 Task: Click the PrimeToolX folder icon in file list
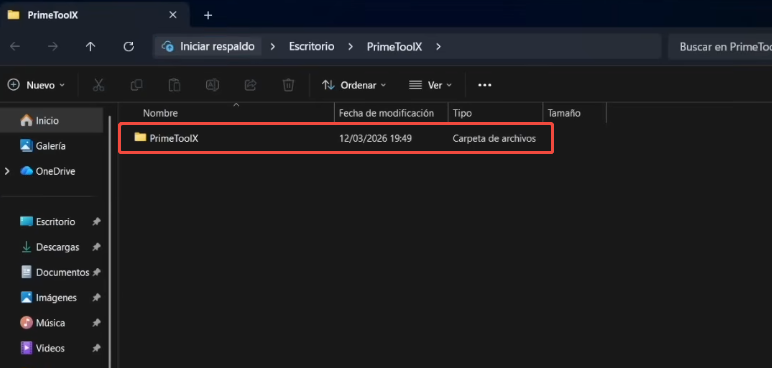click(x=140, y=137)
